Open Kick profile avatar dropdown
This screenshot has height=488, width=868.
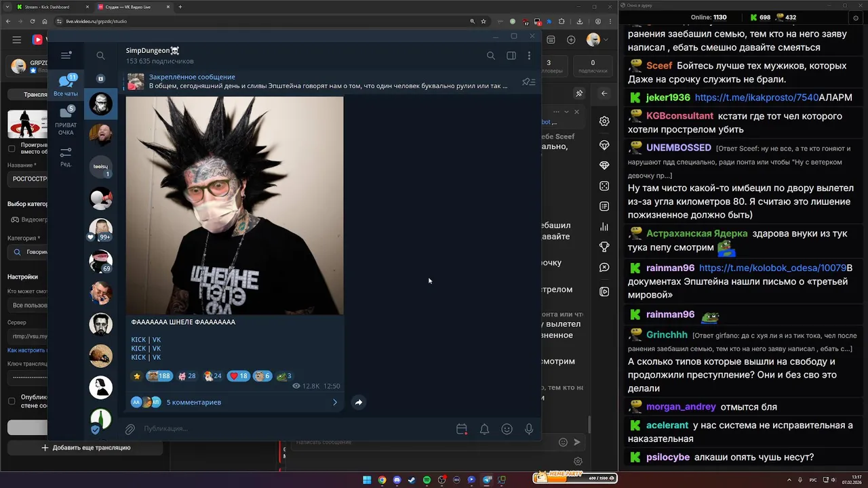coord(596,40)
